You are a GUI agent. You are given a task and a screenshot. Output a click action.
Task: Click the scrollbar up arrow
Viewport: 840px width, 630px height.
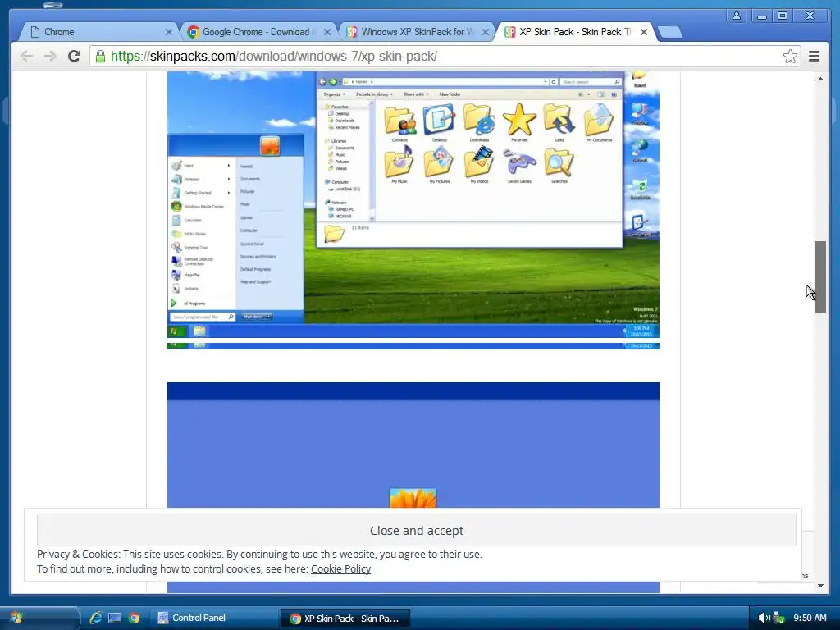pos(820,80)
